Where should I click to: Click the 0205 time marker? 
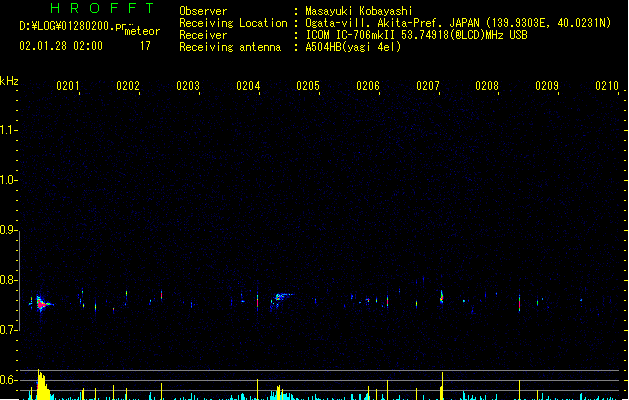[x=308, y=86]
